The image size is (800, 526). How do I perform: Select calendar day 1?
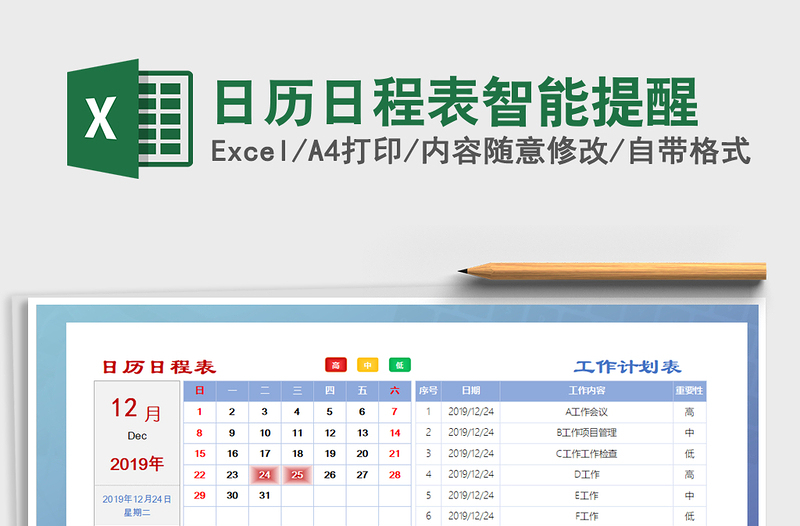pyautogui.click(x=199, y=412)
